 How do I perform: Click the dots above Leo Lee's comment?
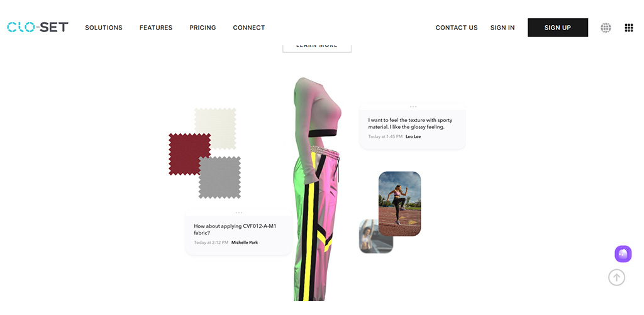[413, 107]
